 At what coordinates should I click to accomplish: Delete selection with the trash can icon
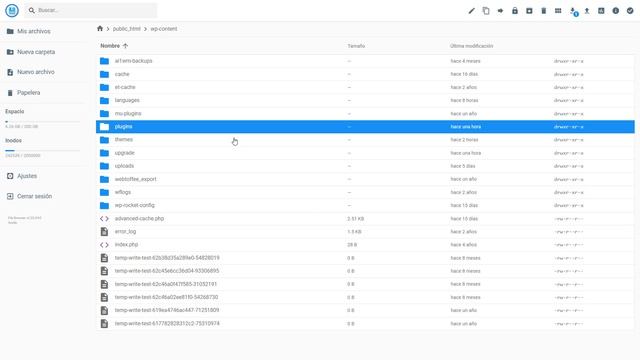coord(544,11)
